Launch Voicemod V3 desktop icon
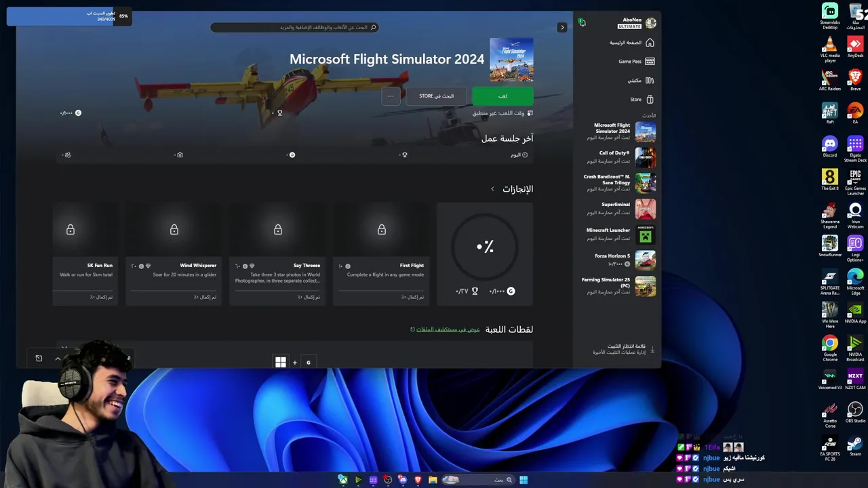Image resolution: width=868 pixels, height=488 pixels. click(x=830, y=379)
